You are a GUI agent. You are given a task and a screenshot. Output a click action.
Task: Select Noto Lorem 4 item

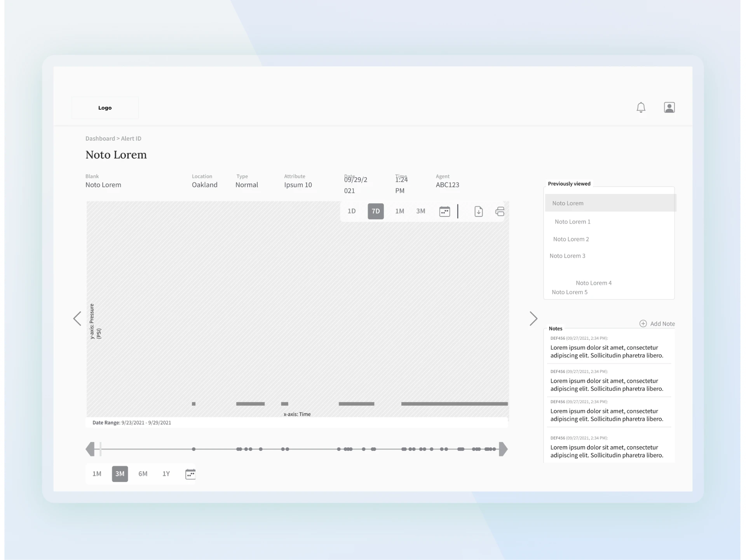[x=594, y=283]
